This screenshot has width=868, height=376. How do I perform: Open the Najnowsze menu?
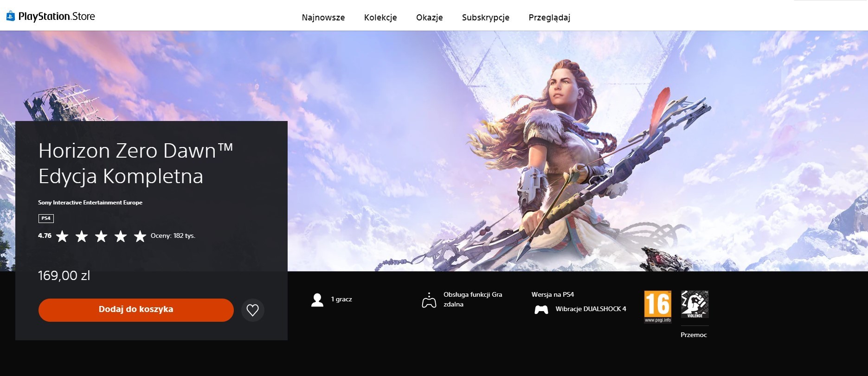click(323, 18)
